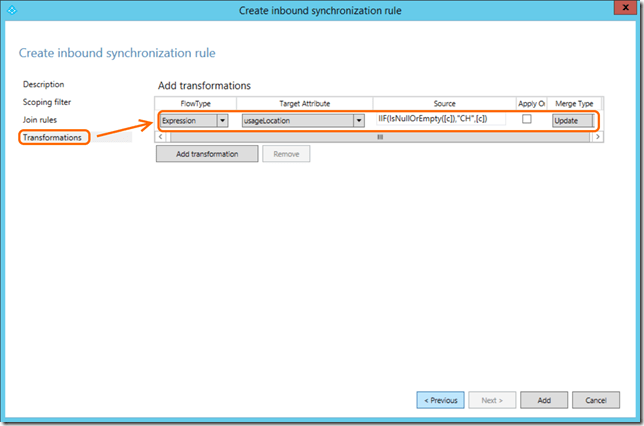Go to the Scoping filter page
644x426 pixels.
47,102
